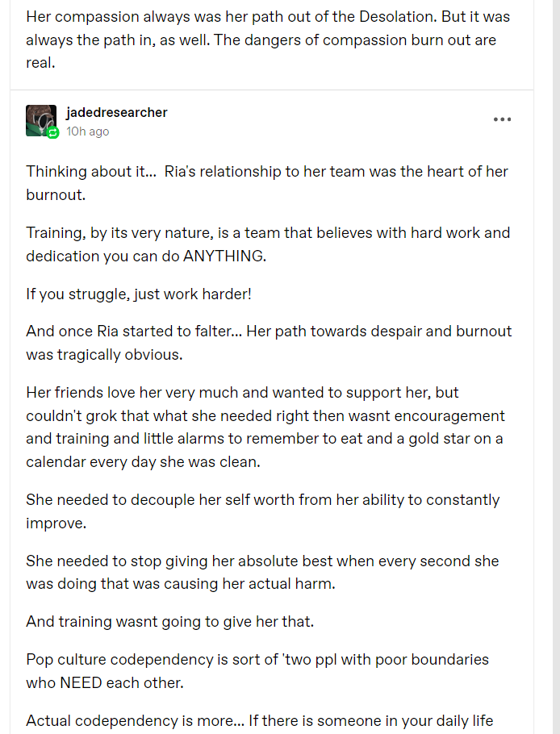This screenshot has height=734, width=560.
Task: Click the paragraph starting 'And once Ria started'
Action: (267, 342)
